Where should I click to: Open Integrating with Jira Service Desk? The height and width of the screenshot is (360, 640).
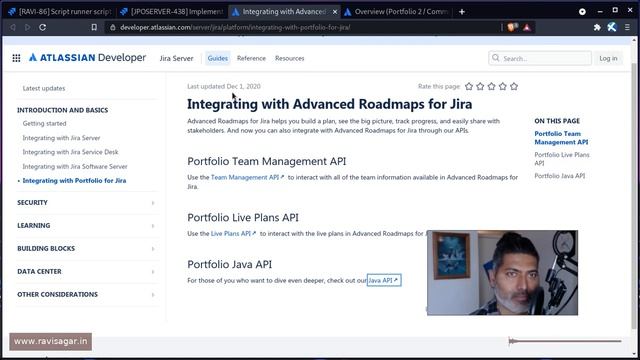70,152
